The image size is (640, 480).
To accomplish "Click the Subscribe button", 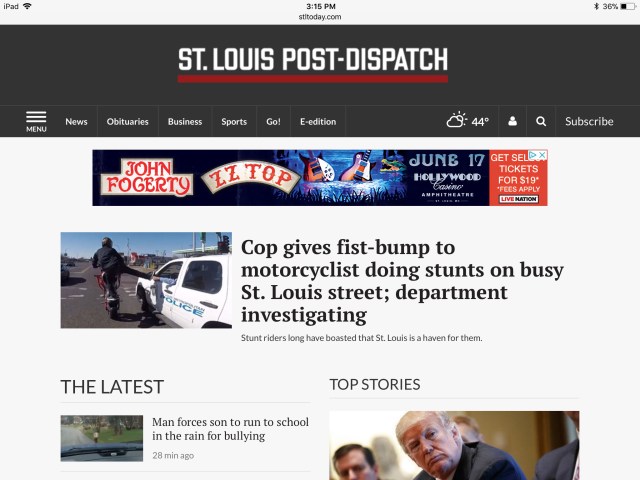I will tap(589, 121).
